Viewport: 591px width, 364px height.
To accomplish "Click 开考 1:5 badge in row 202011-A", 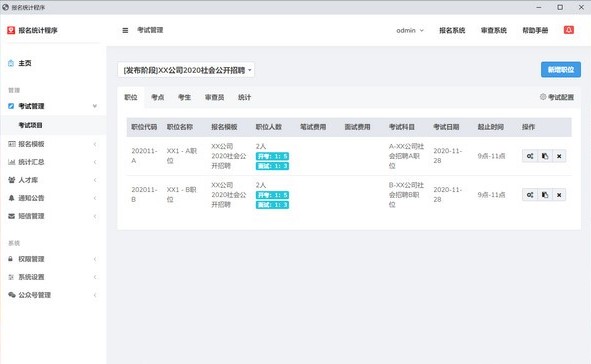I will [x=272, y=156].
